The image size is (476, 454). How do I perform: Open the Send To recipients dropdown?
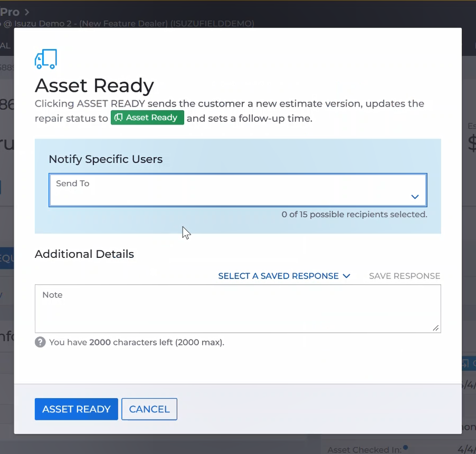tap(237, 190)
